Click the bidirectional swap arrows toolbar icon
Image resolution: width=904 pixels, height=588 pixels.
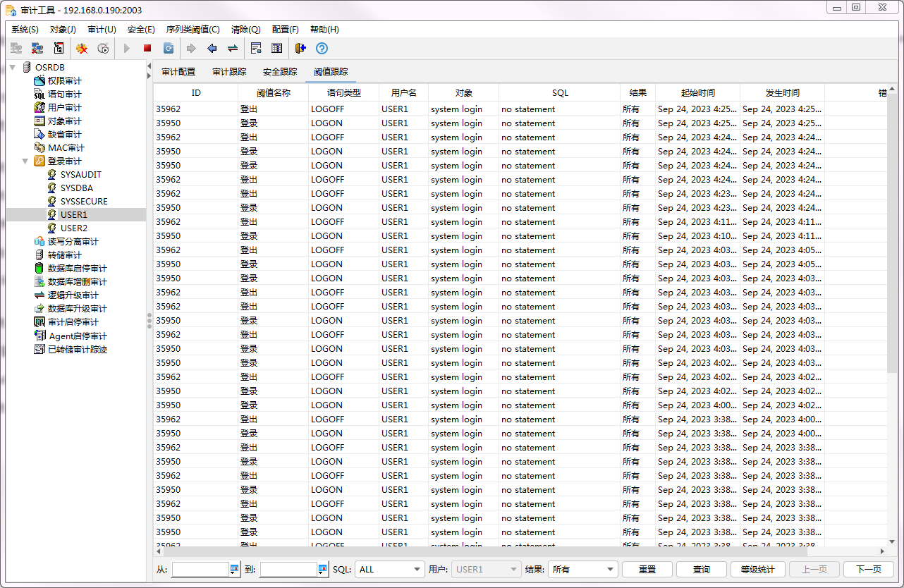tap(232, 49)
